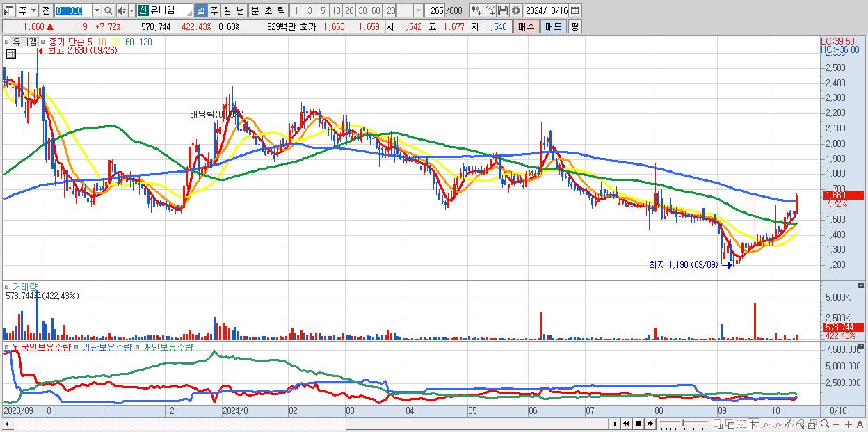Open the minute-interval dropdown after 120
This screenshot has width=868, height=432.
[x=418, y=10]
